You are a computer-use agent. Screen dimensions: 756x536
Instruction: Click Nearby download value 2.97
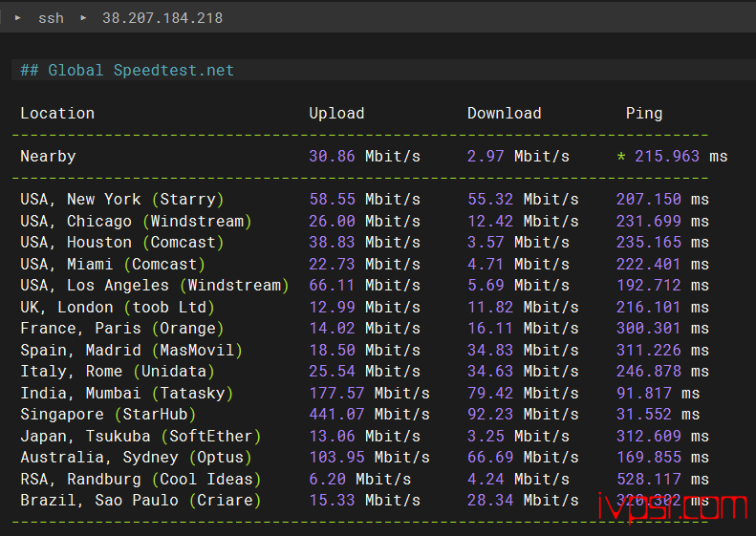click(486, 156)
